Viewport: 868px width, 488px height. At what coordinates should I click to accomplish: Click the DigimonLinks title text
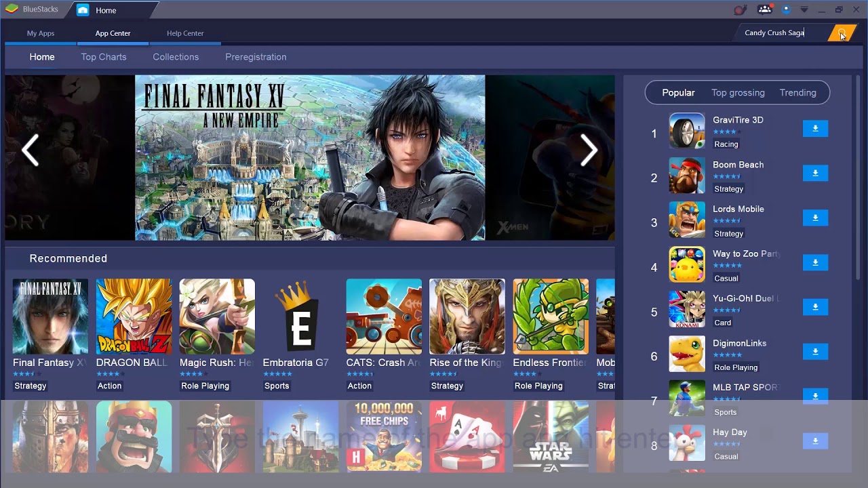pyautogui.click(x=739, y=343)
